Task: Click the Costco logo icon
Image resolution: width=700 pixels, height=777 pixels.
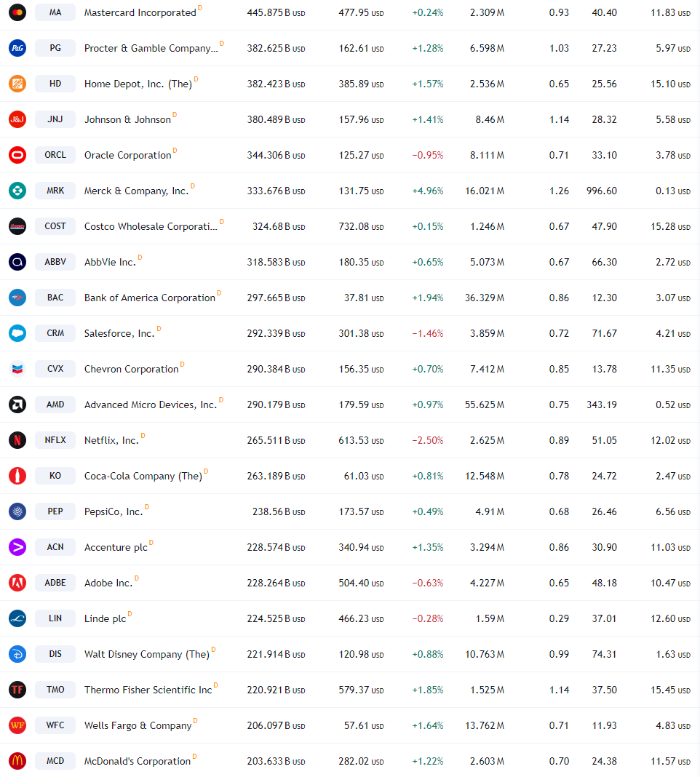Action: coord(17,226)
